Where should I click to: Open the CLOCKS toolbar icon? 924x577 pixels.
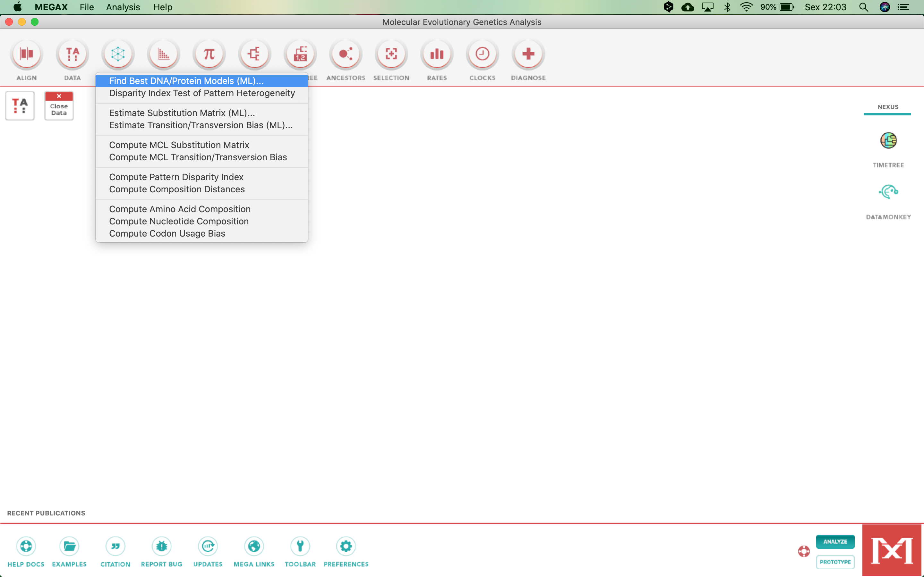tap(482, 54)
